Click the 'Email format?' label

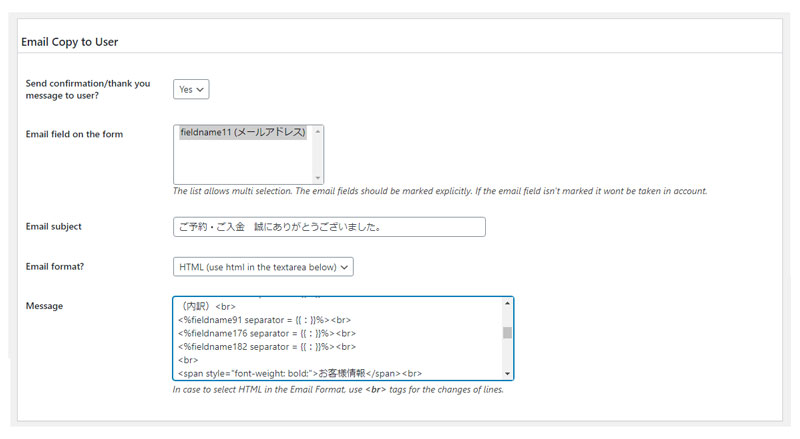(55, 266)
